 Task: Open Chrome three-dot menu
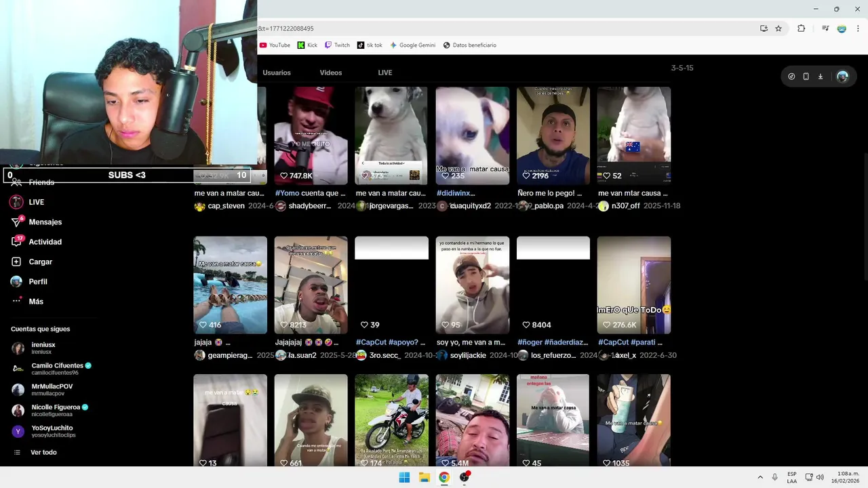(x=858, y=28)
